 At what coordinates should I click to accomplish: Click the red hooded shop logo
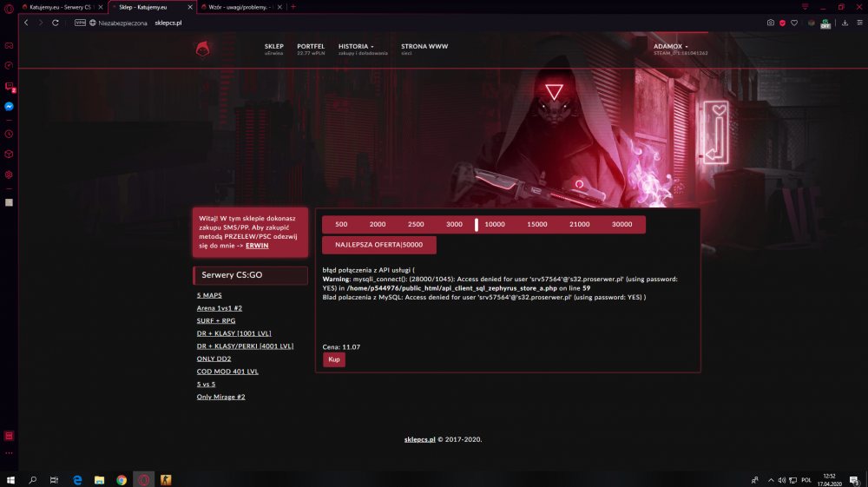tap(203, 49)
